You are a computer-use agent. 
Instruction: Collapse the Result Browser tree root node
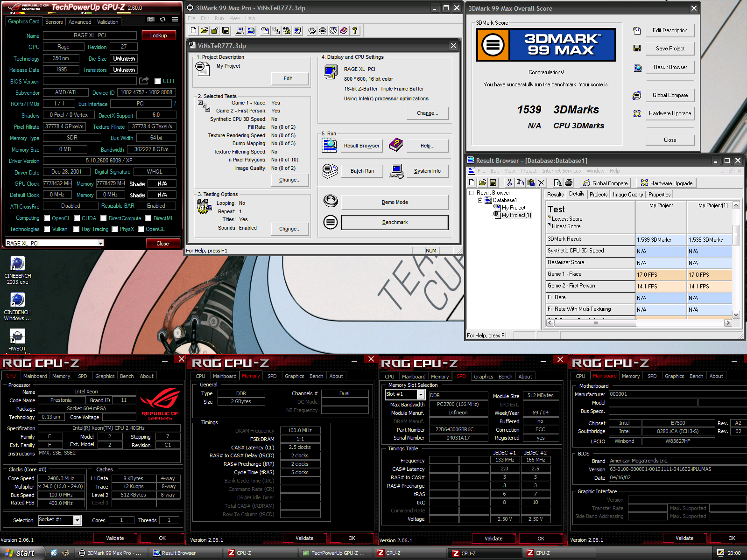pyautogui.click(x=472, y=193)
